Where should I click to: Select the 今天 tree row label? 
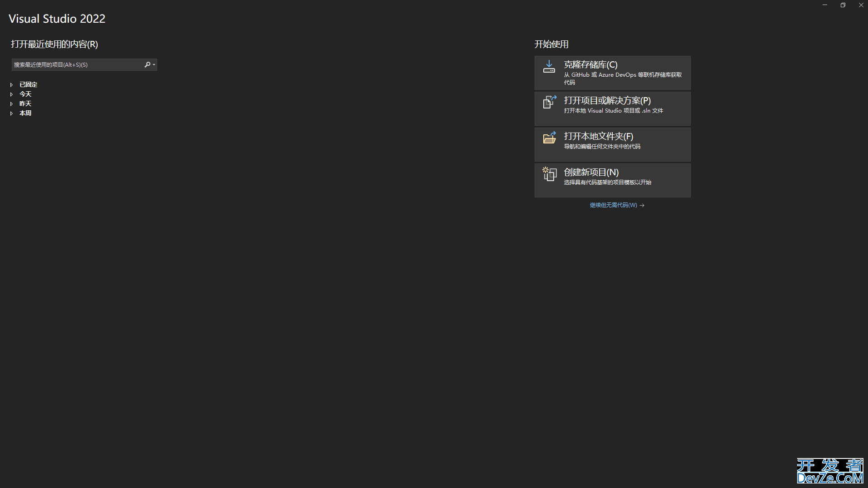(25, 94)
